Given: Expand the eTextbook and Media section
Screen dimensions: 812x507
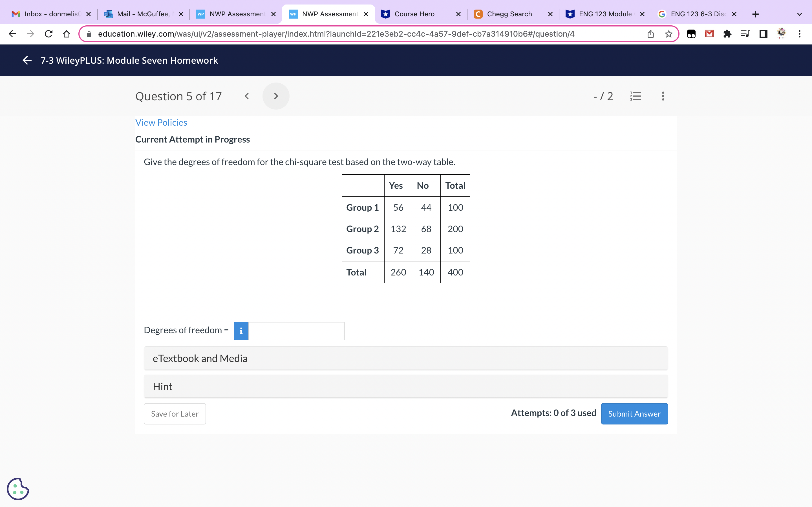Looking at the screenshot, I should [x=406, y=359].
